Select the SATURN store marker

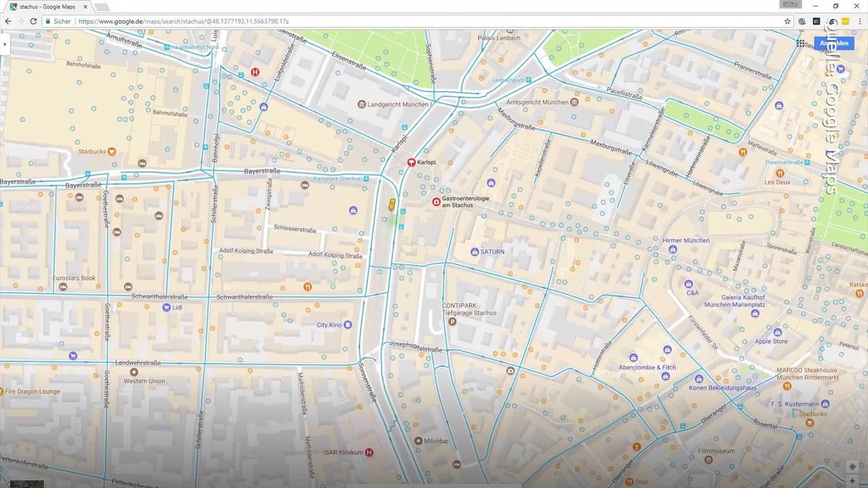(x=474, y=252)
